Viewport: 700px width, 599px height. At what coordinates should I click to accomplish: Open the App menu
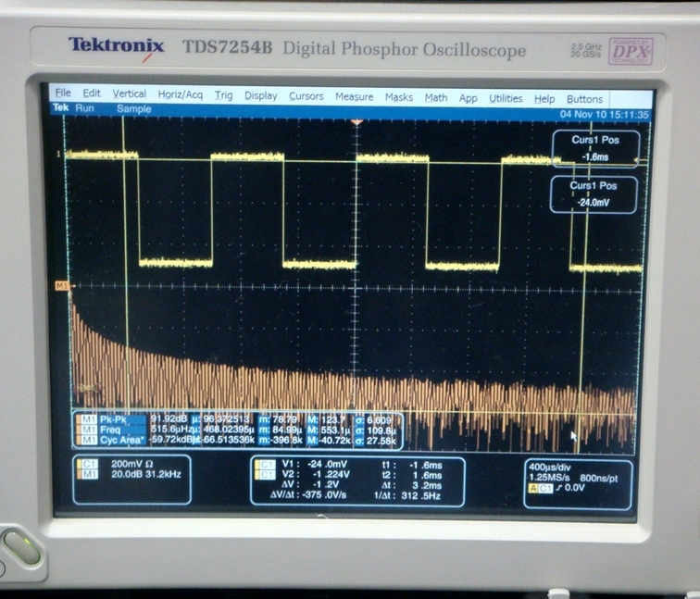[x=468, y=98]
